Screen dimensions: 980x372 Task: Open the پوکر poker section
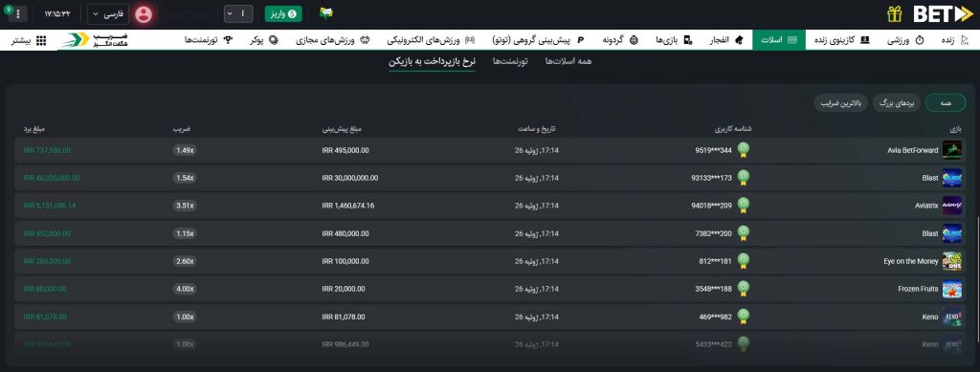[x=264, y=40]
